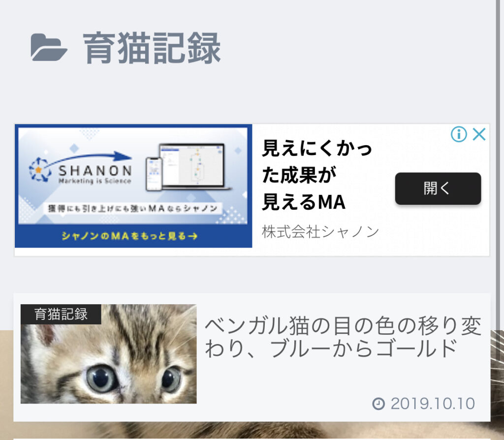Open the article titled ベンガル猫の目の色の移り変わり
This screenshot has width=504, height=440.
[x=343, y=337]
